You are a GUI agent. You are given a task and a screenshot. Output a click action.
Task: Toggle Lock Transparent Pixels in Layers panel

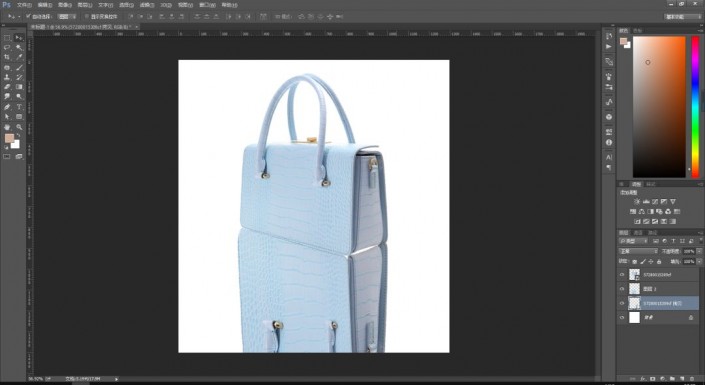(x=634, y=261)
